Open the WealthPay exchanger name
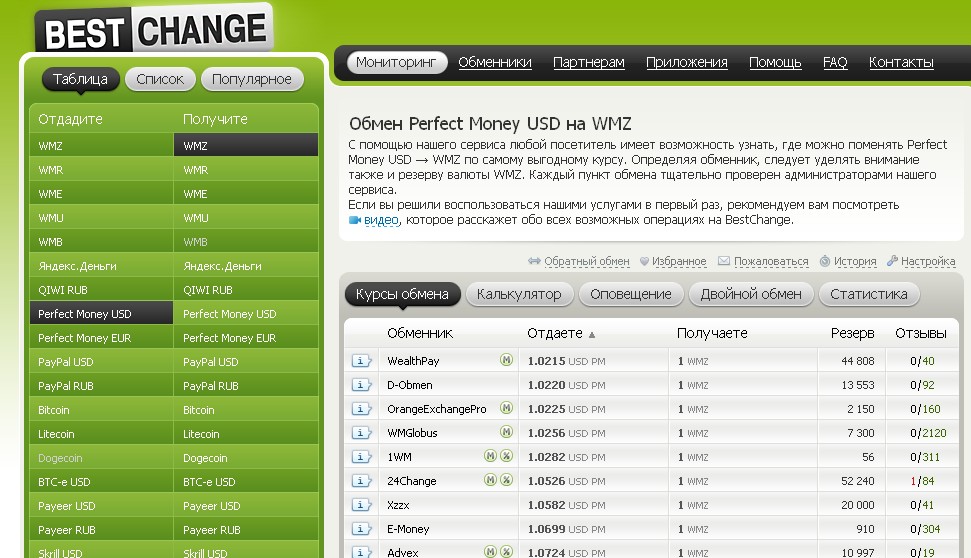971x558 pixels. coord(413,361)
